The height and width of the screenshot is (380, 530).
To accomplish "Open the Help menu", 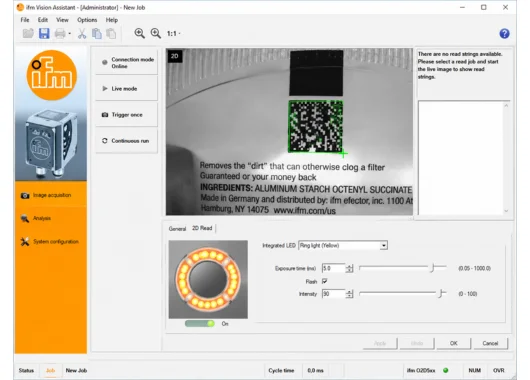I will pyautogui.click(x=112, y=20).
